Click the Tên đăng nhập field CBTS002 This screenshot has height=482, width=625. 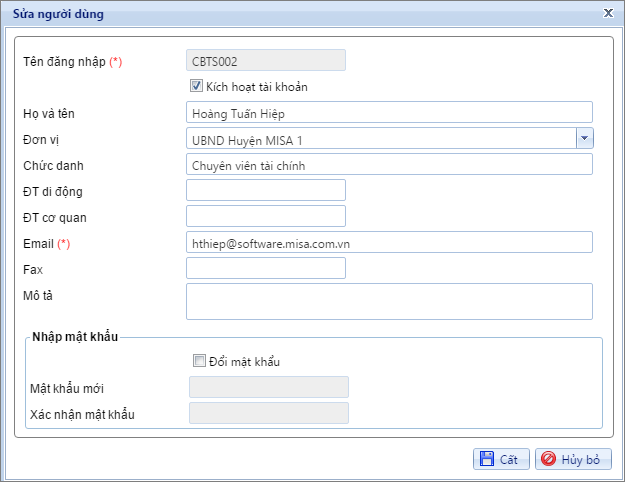pos(266,61)
